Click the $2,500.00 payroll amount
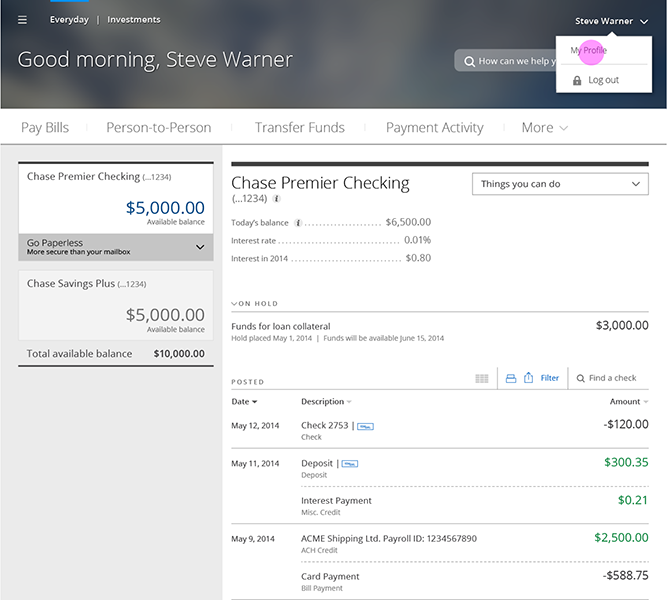 point(621,537)
